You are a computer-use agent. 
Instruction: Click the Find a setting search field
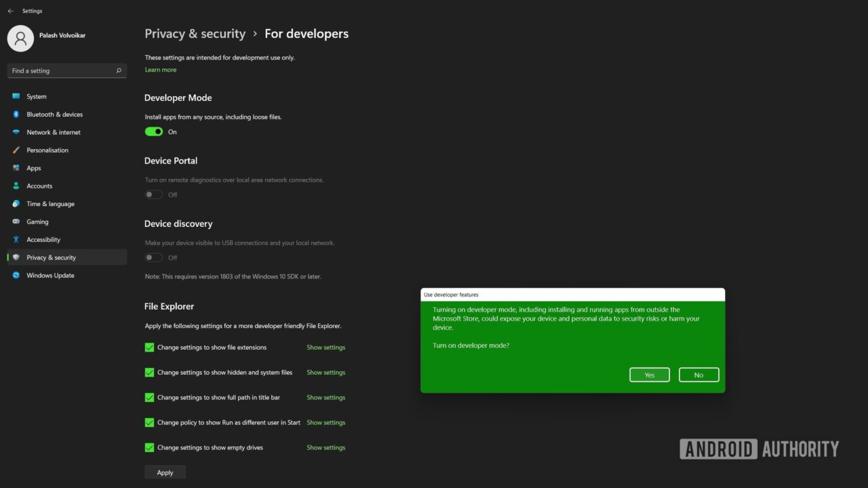coord(61,70)
